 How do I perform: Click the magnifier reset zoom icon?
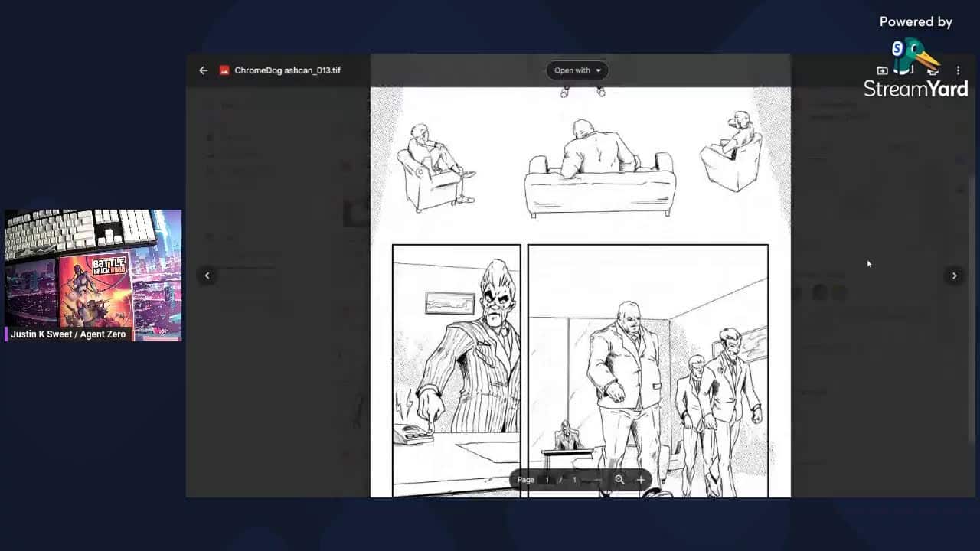point(619,480)
